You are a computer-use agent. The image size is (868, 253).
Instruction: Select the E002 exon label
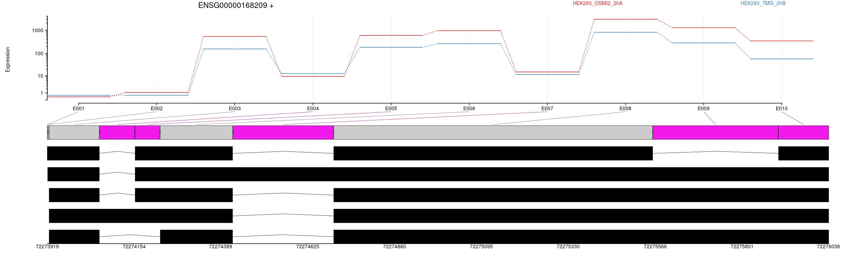pos(157,108)
